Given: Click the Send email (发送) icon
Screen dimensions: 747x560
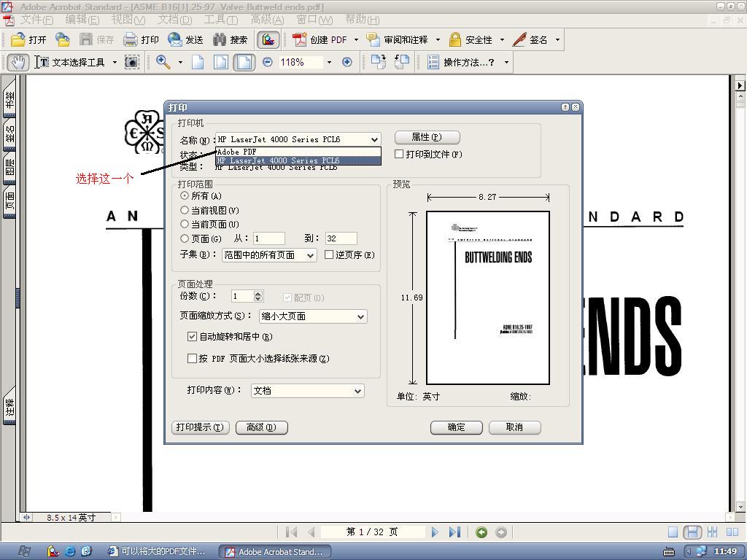Looking at the screenshot, I should point(175,39).
